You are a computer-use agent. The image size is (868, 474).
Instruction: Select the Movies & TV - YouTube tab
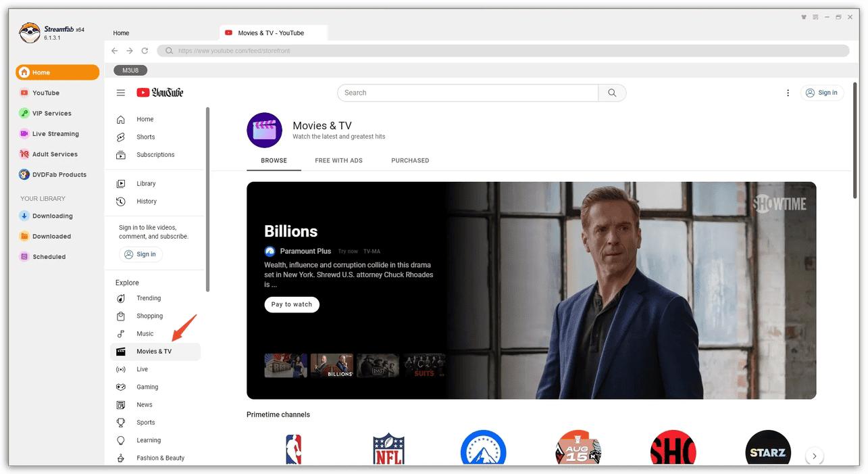274,32
